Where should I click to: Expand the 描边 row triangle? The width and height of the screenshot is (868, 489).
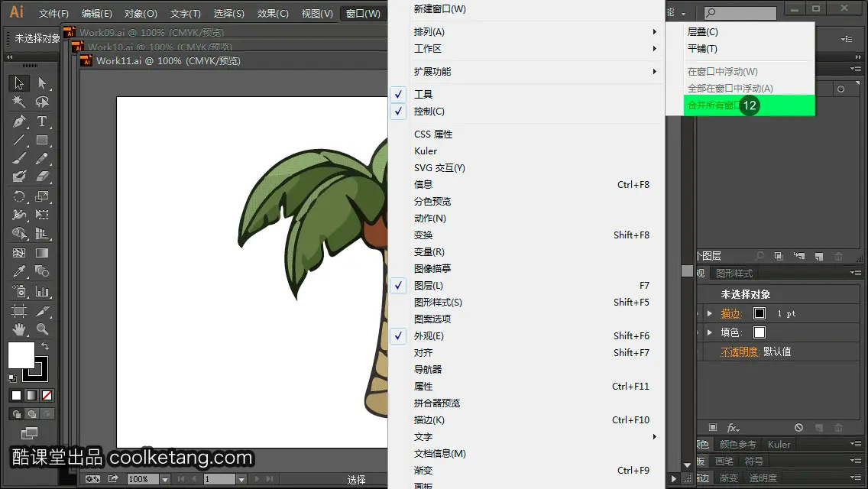(710, 313)
